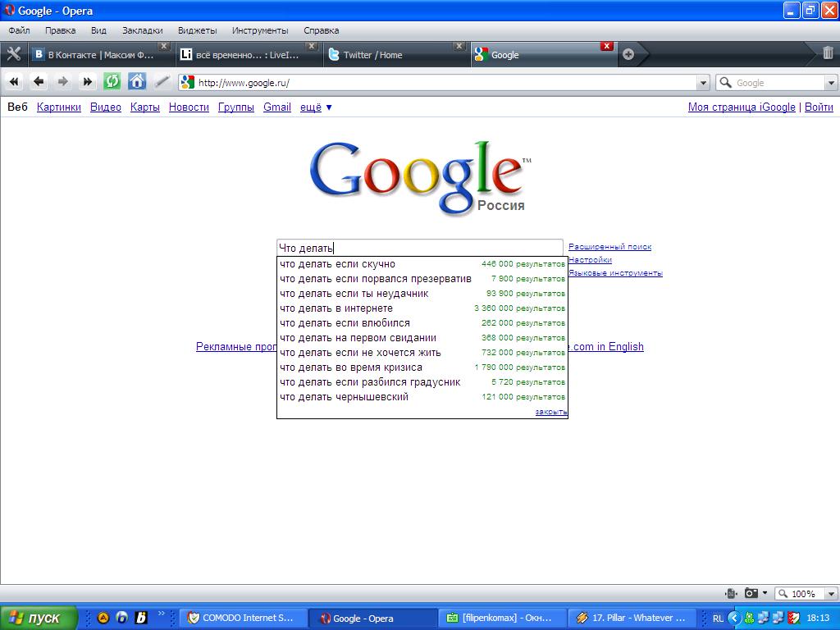The width and height of the screenshot is (840, 630).
Task: Select suggestion что делать во время кризиса
Action: click(422, 367)
